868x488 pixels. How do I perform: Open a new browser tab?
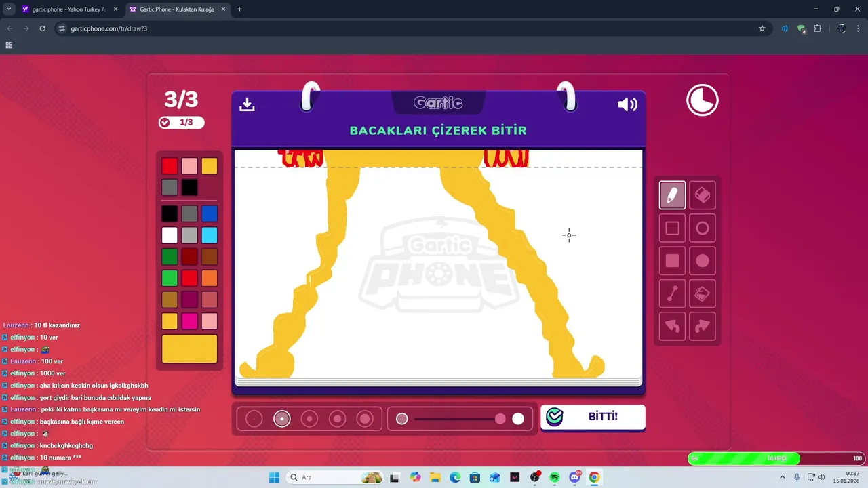pyautogui.click(x=239, y=9)
